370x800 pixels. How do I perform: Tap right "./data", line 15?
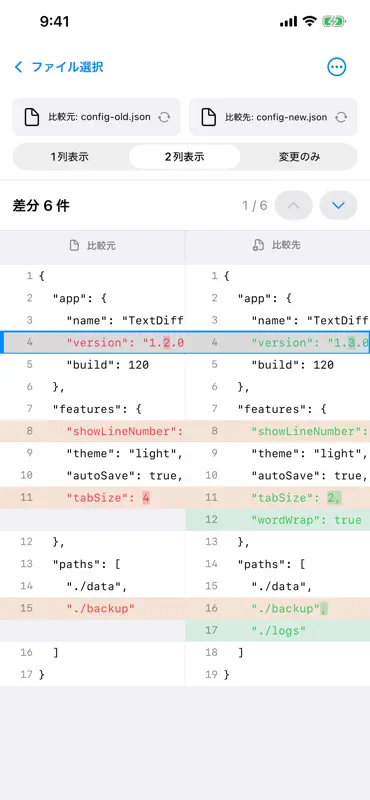[x=278, y=586]
